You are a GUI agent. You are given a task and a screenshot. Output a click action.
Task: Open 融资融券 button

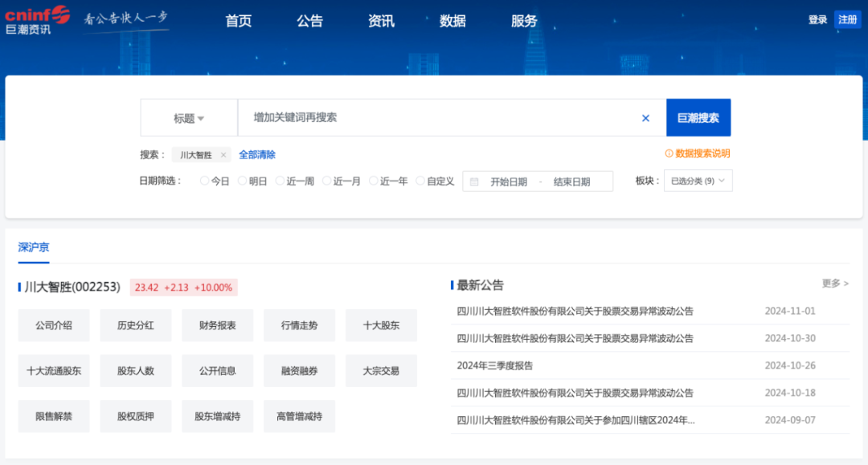300,371
